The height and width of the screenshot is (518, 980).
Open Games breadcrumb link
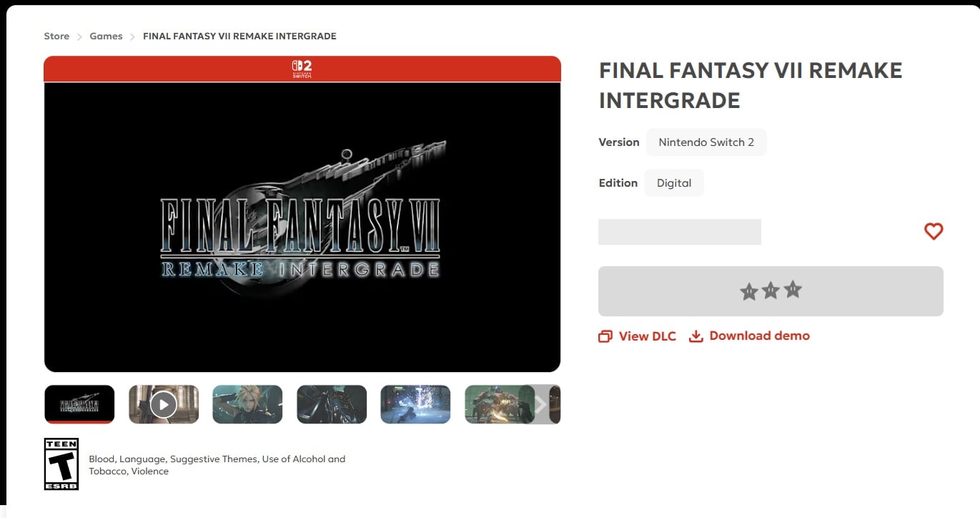[x=106, y=36]
